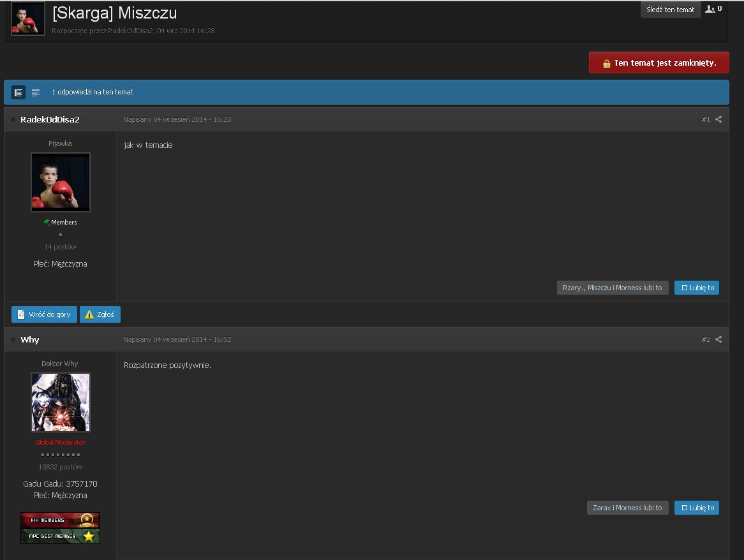Click followers count icon near topic title
Screen dimensions: 744x560
pos(710,9)
